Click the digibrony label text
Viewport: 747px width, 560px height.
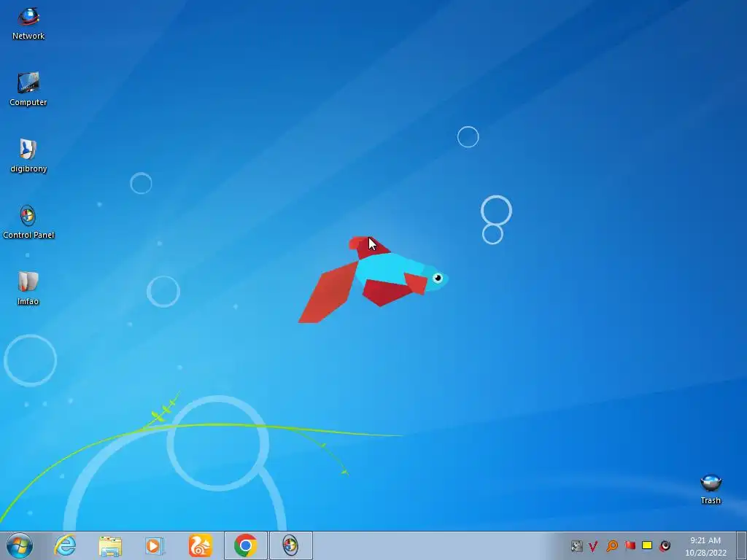point(28,168)
